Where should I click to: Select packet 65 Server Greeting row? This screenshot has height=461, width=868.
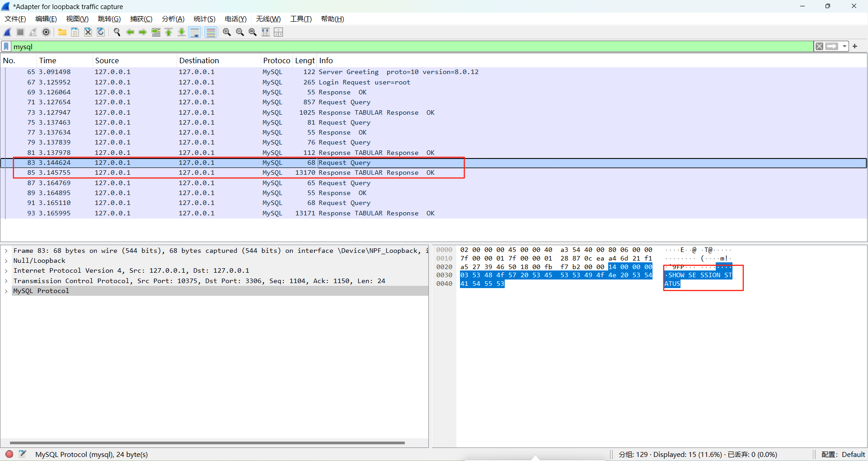[x=434, y=72]
